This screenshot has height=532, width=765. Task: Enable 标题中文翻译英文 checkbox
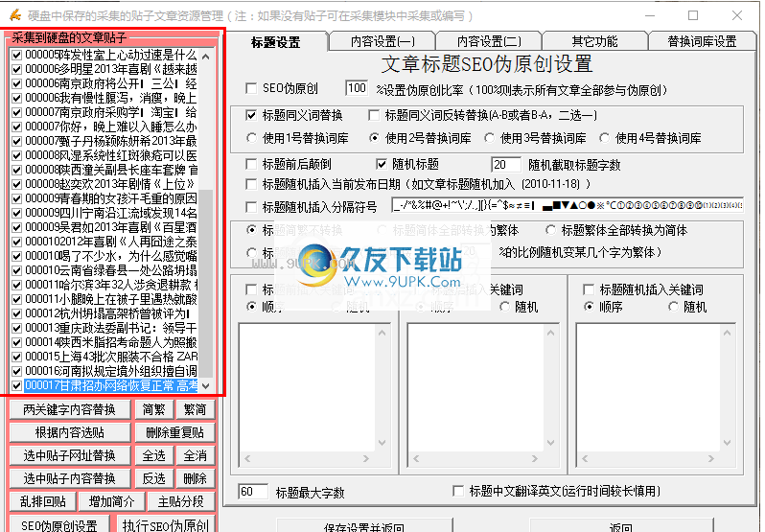(458, 491)
